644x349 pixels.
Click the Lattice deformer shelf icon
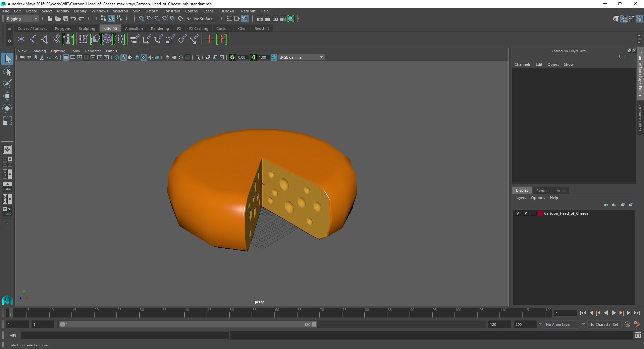click(x=107, y=39)
